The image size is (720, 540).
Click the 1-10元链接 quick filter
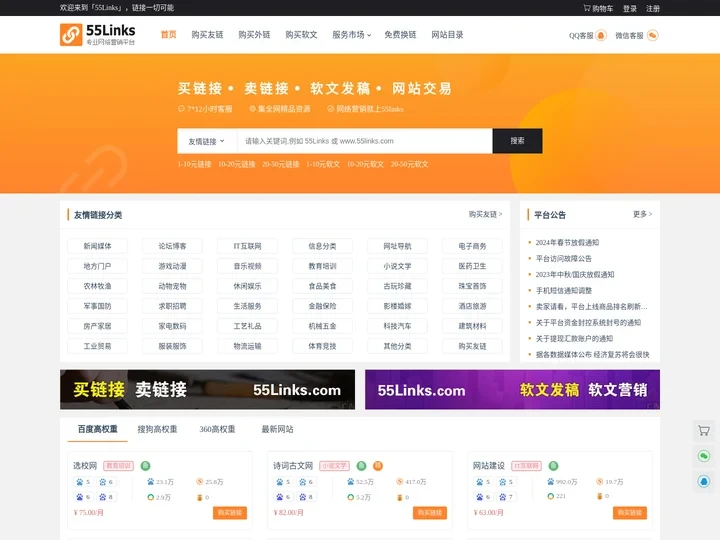(x=194, y=164)
